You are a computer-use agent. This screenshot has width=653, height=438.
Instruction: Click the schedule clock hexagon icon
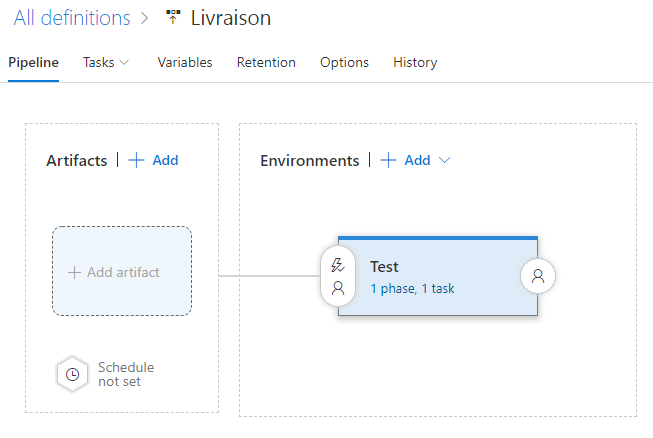pyautogui.click(x=72, y=374)
